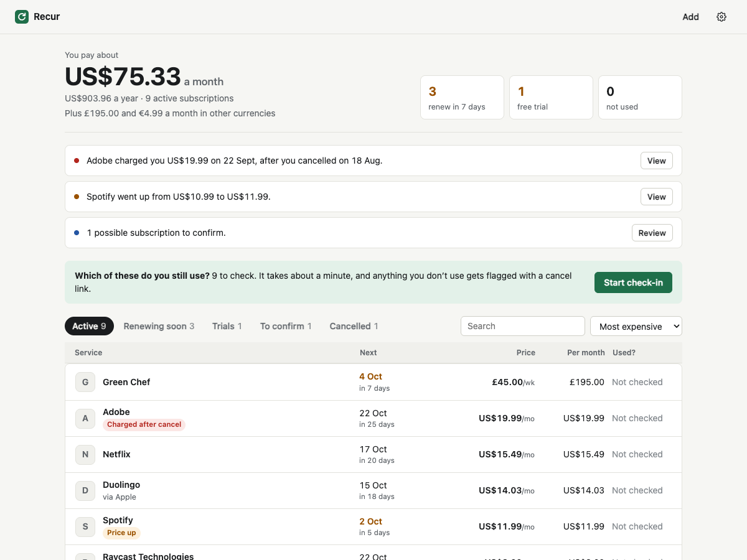Click the 'Price up' badge on Spotify

121,533
